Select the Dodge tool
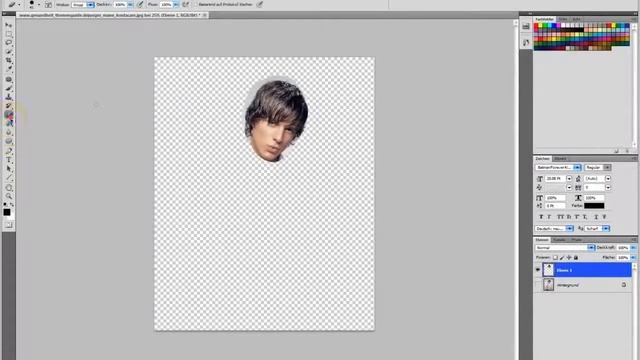 9,141
